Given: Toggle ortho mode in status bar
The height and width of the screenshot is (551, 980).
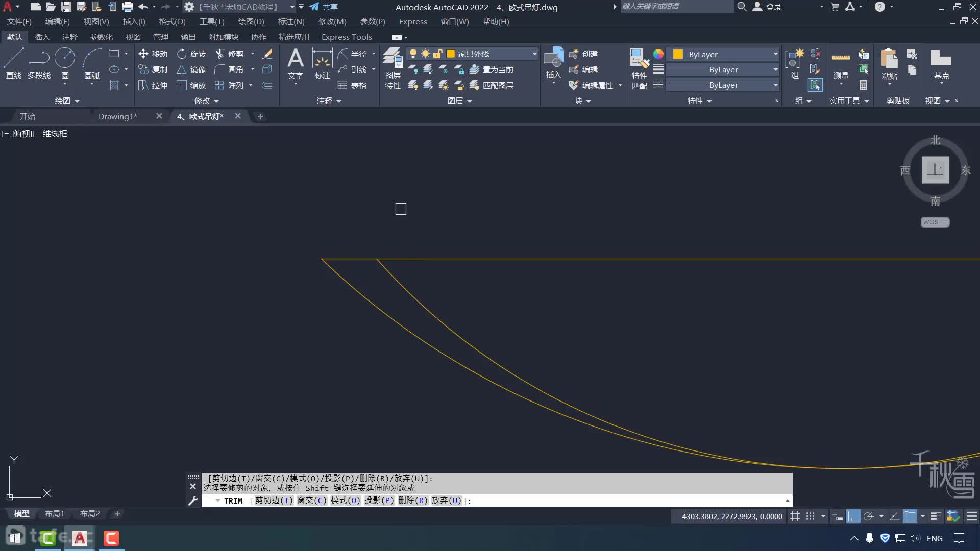Looking at the screenshot, I should pyautogui.click(x=853, y=516).
